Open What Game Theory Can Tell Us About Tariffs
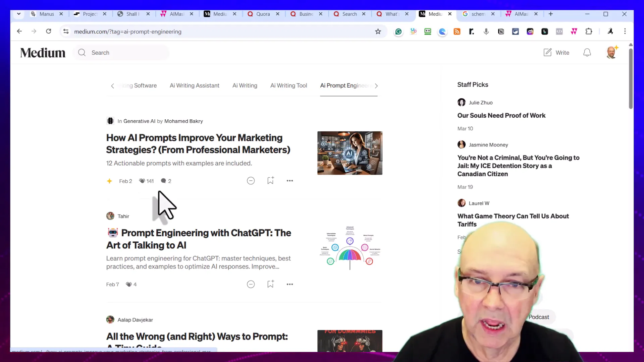Viewport: 644px width, 362px height. coord(513,220)
